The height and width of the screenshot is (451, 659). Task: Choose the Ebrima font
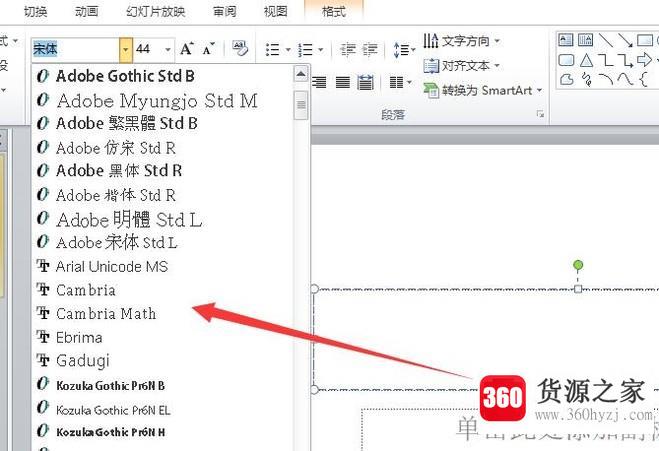pyautogui.click(x=162, y=337)
